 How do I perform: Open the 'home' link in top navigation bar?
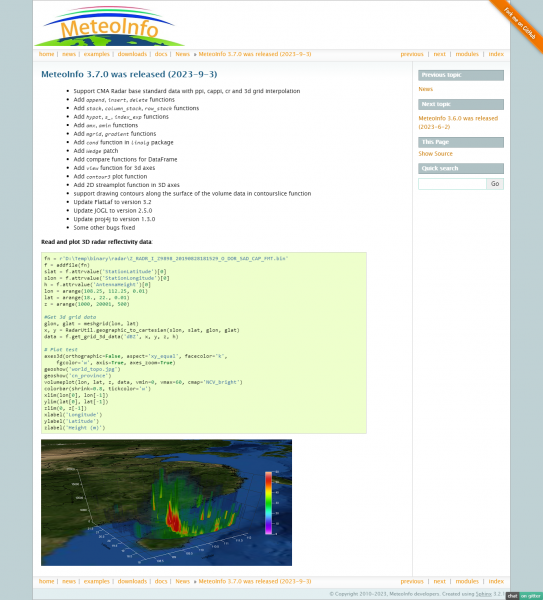pos(46,54)
